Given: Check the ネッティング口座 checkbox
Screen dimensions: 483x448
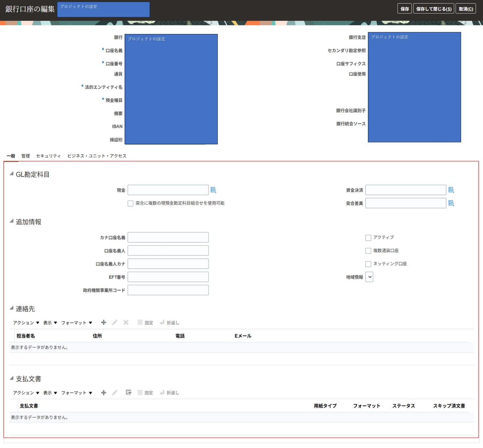Looking at the screenshot, I should click(x=368, y=264).
